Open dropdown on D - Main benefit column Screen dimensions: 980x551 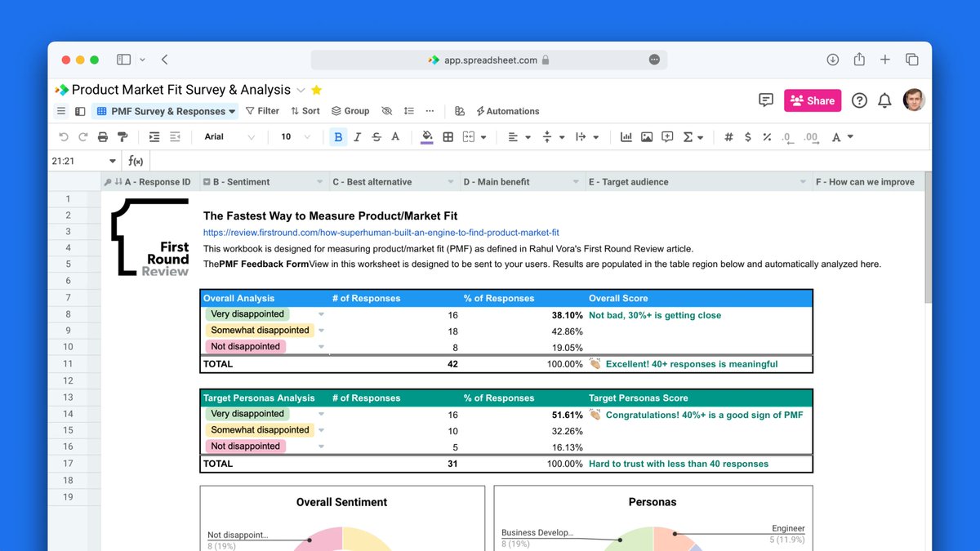click(577, 182)
